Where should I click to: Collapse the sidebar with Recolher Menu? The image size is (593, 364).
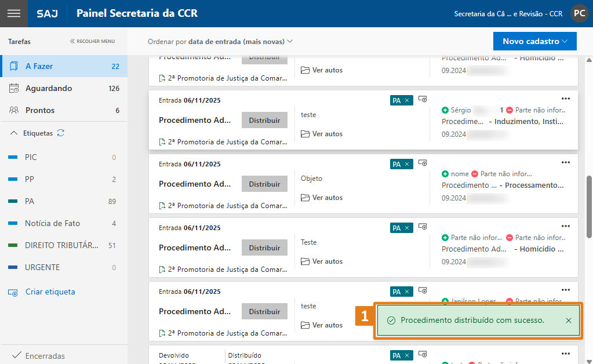tap(92, 42)
